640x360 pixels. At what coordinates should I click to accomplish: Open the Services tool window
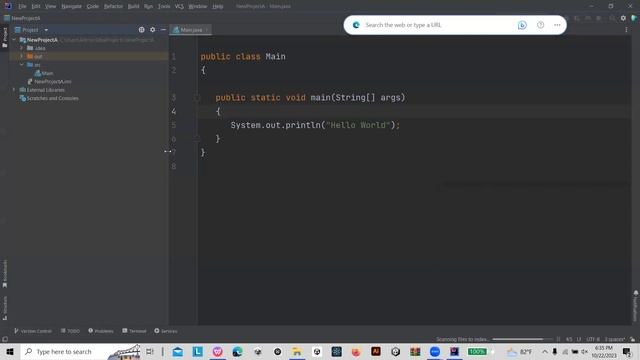click(166, 331)
